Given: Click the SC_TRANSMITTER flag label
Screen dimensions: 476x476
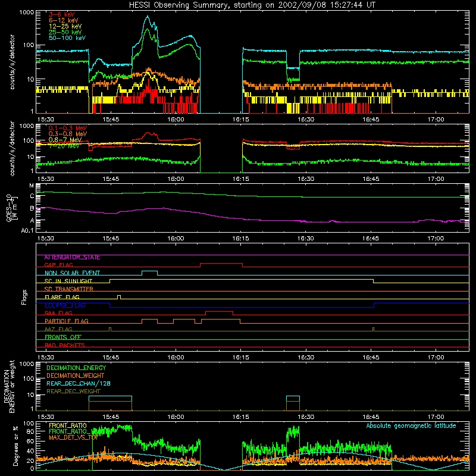Looking at the screenshot, I should (68, 289).
